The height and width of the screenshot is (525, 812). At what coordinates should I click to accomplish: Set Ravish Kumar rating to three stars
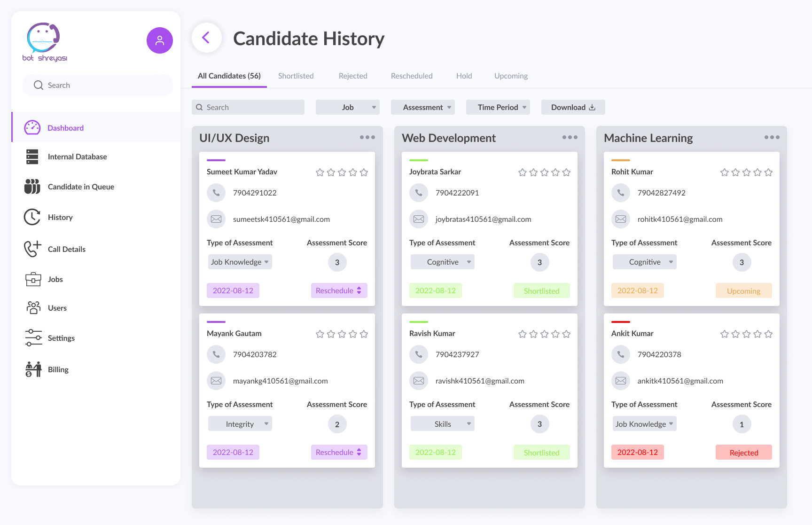click(544, 334)
